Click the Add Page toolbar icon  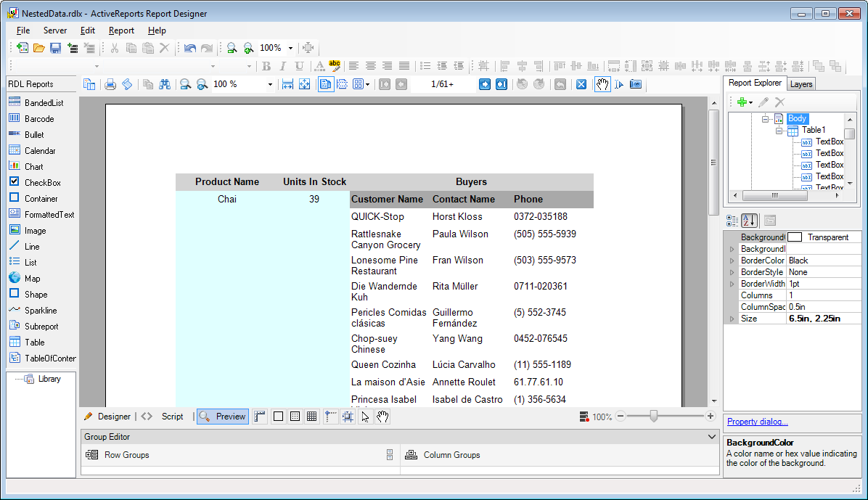coord(73,48)
